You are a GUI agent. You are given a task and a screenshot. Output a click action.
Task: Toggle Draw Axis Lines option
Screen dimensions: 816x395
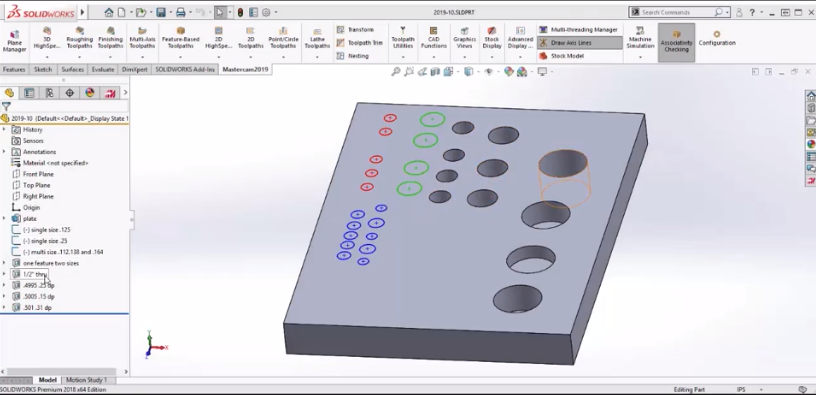(579, 43)
